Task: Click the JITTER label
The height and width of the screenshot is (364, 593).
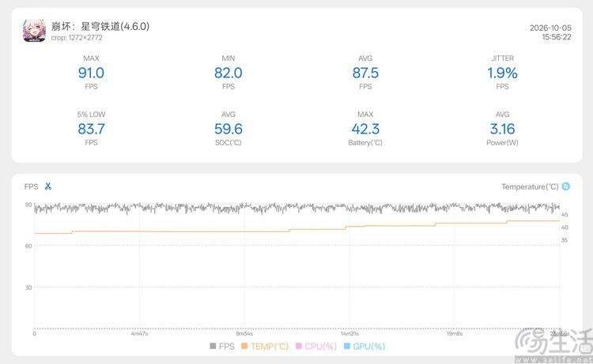Action: [x=502, y=58]
